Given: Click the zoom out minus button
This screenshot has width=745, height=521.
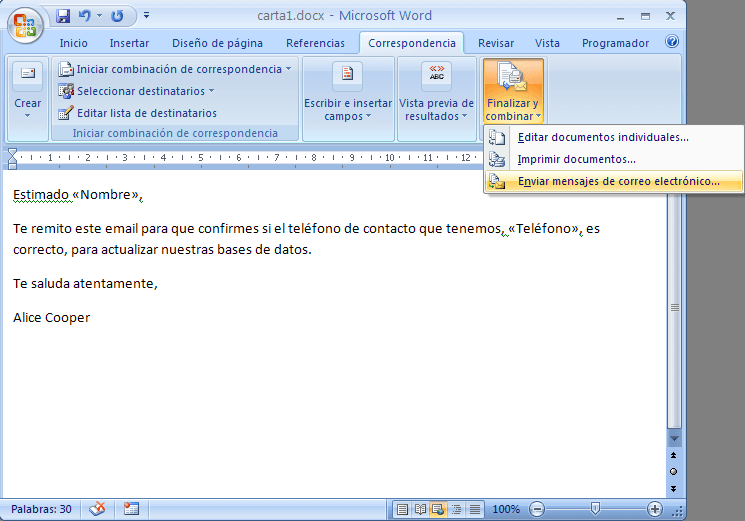Looking at the screenshot, I should click(x=537, y=510).
